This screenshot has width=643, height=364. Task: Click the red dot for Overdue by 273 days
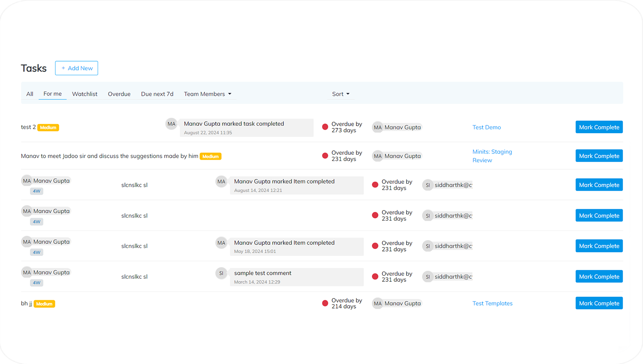pos(325,127)
